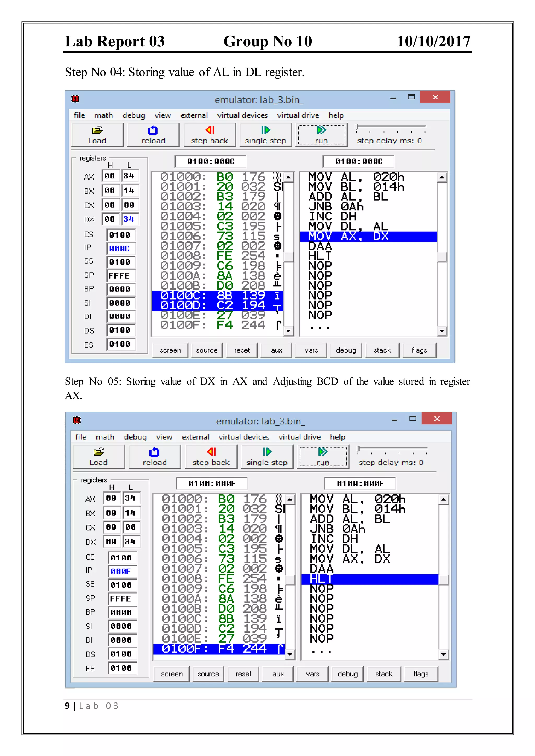Screen dimensions: 535x756
Task: Click vars button in lower emulator window
Action: pyautogui.click(x=312, y=674)
